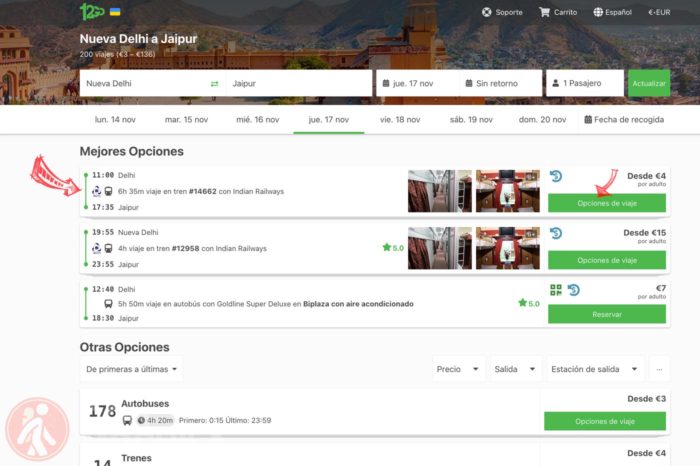The width and height of the screenshot is (700, 466).
Task: Click QR e-ticket icon on Goldline bus
Action: (x=556, y=290)
